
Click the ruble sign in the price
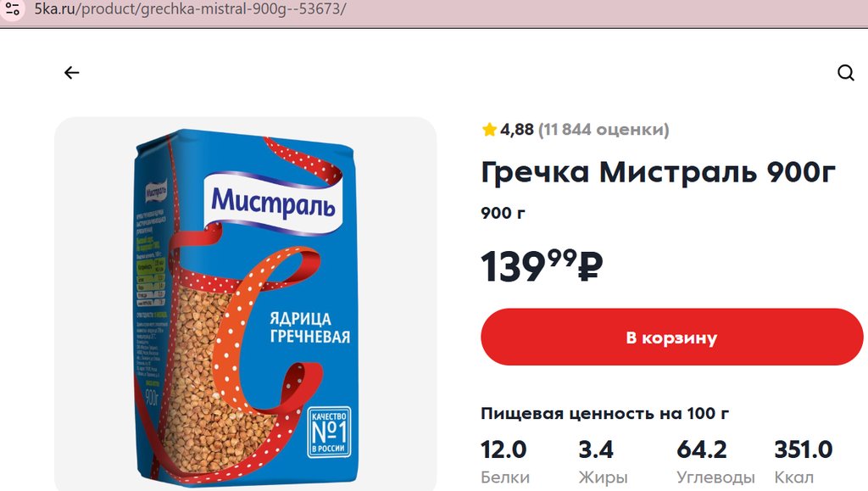[x=590, y=266]
